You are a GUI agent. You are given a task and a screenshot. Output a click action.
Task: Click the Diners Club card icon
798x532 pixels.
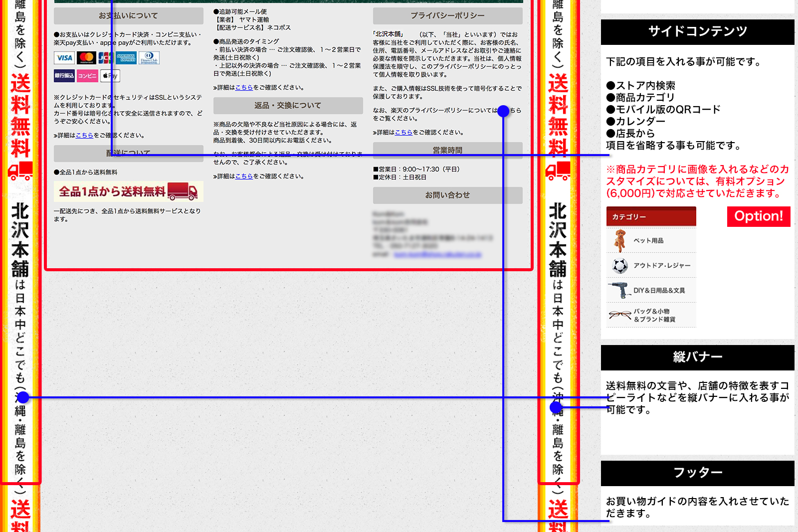click(x=149, y=58)
